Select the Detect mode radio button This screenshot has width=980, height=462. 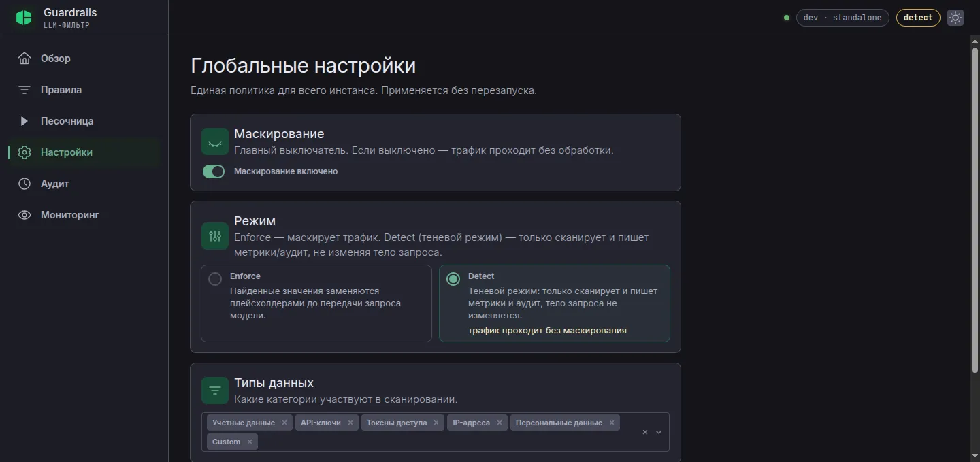click(453, 279)
